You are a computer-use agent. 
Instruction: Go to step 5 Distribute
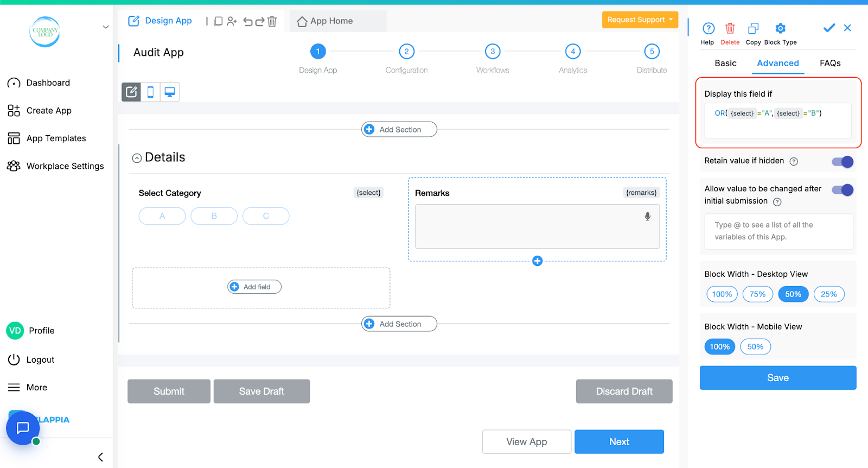click(x=652, y=52)
